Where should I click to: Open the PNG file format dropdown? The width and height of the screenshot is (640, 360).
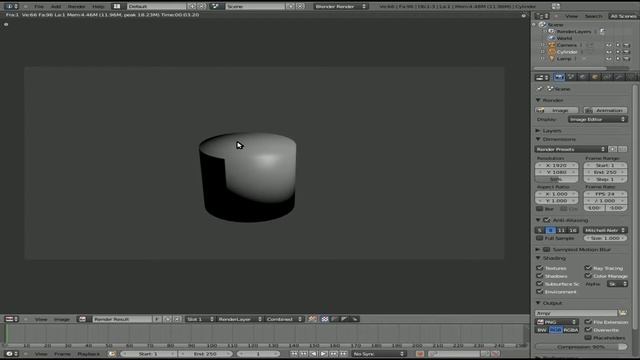557,322
